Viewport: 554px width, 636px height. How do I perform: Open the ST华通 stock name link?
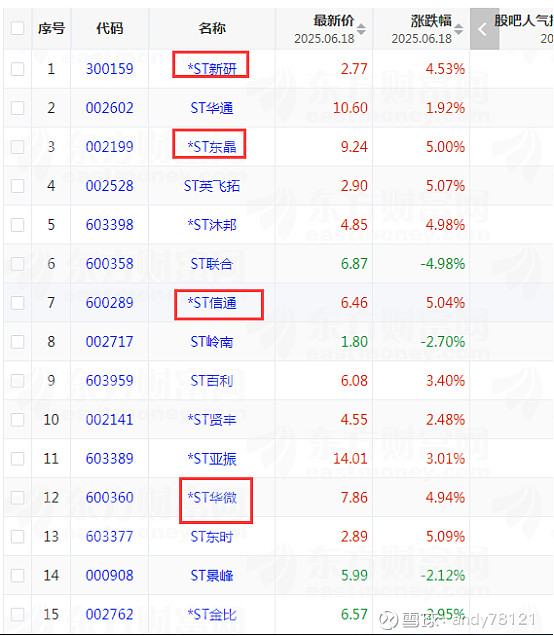(x=212, y=108)
